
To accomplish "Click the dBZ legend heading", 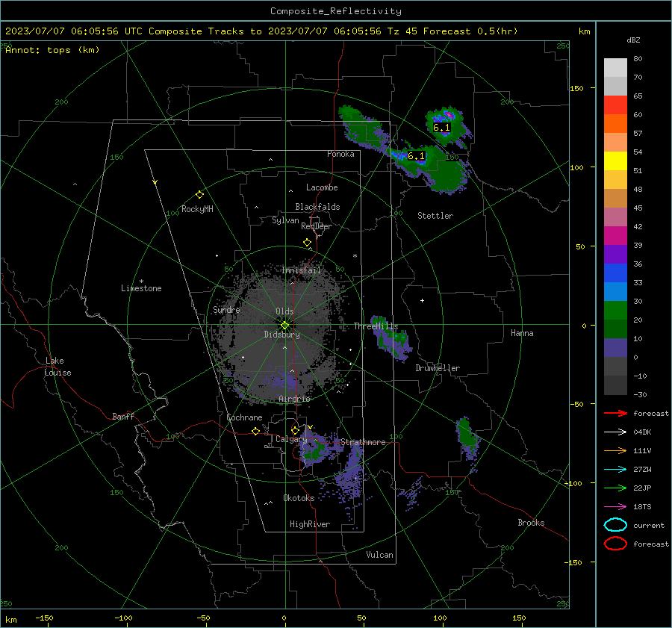I will pyautogui.click(x=633, y=40).
